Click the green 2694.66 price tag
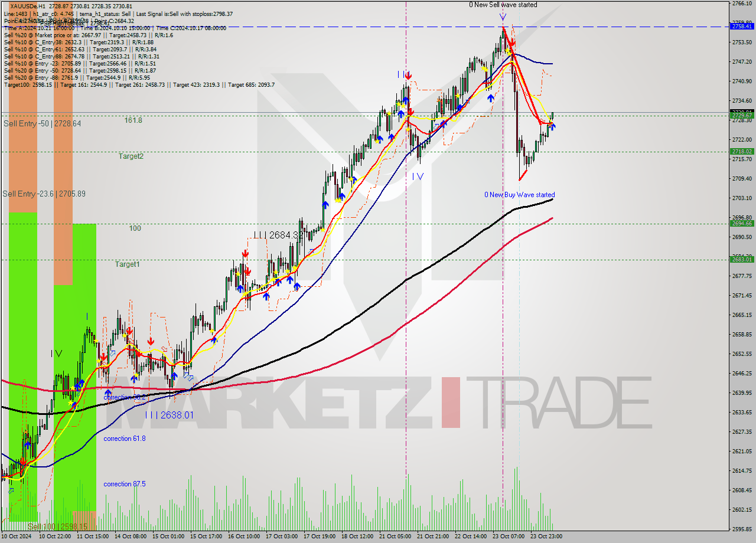Screen dimensions: 756x543 pyautogui.click(x=742, y=224)
